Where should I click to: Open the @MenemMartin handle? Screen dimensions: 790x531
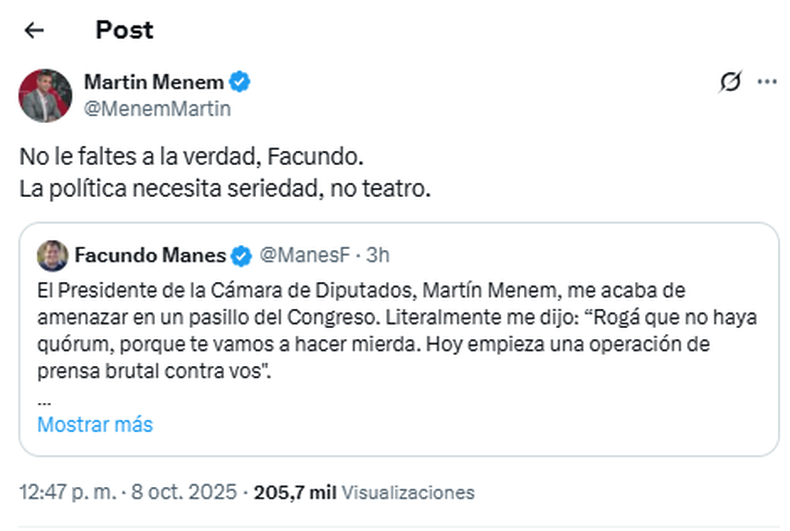coord(157,108)
